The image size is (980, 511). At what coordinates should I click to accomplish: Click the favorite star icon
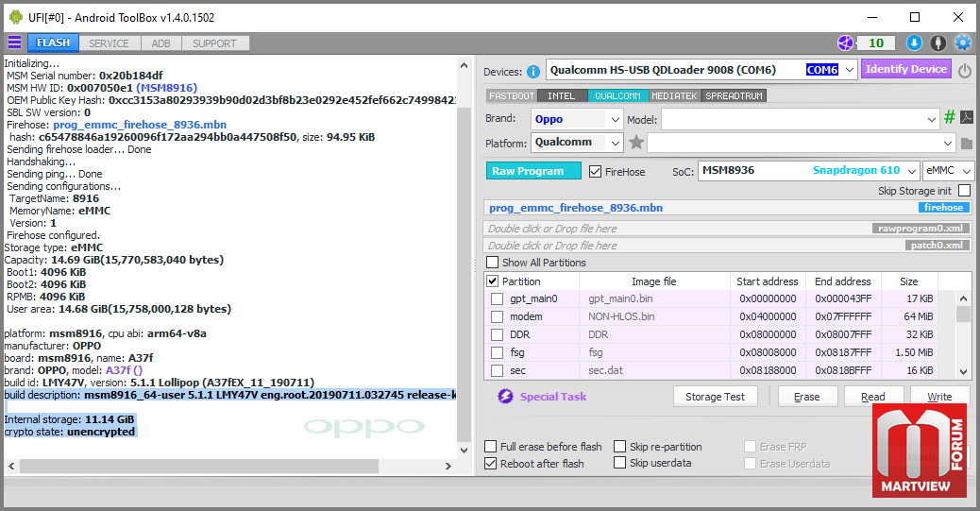coord(636,143)
